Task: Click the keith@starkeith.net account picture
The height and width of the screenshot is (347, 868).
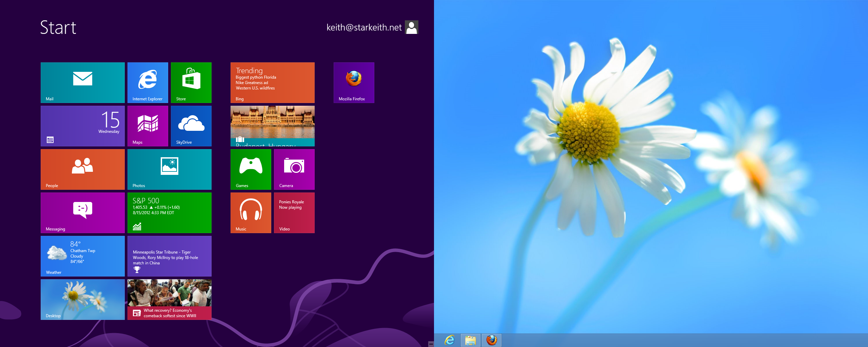Action: (411, 27)
